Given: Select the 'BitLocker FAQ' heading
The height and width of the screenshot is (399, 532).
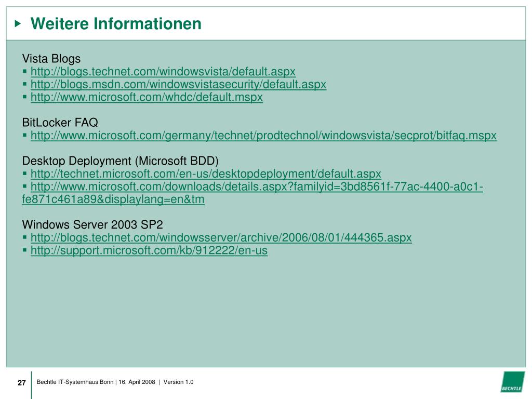Looking at the screenshot, I should [x=60, y=123].
